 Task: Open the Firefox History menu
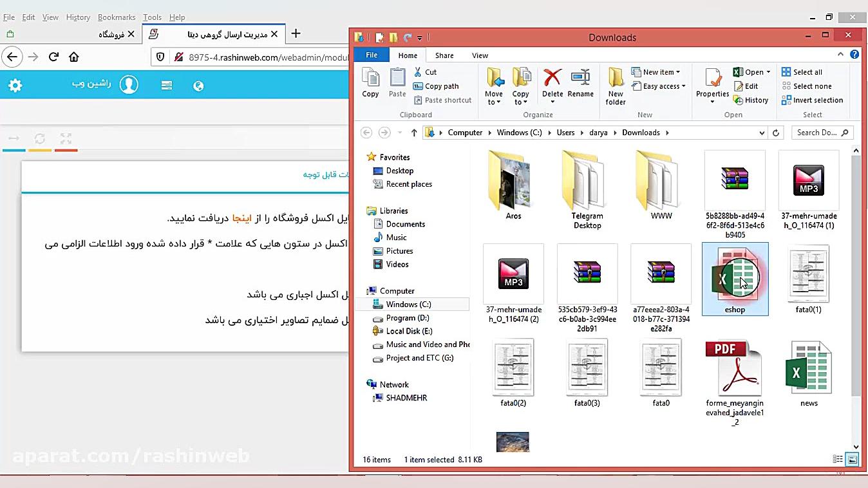(78, 17)
